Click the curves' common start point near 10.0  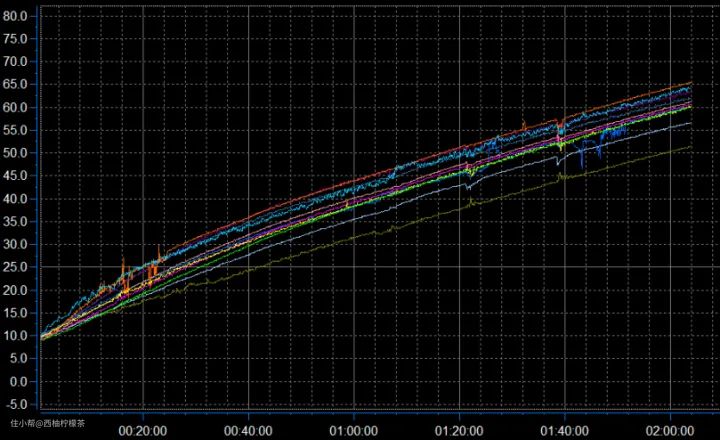point(42,336)
